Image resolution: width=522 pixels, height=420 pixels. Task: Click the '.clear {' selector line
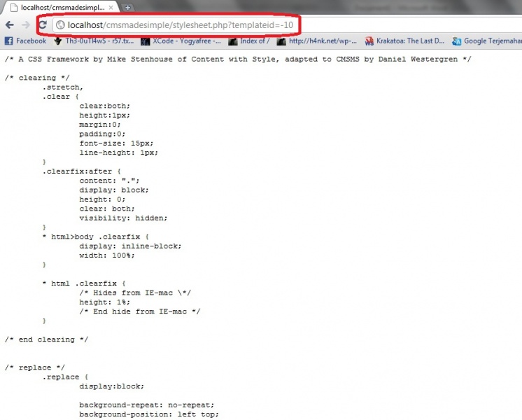click(x=61, y=97)
